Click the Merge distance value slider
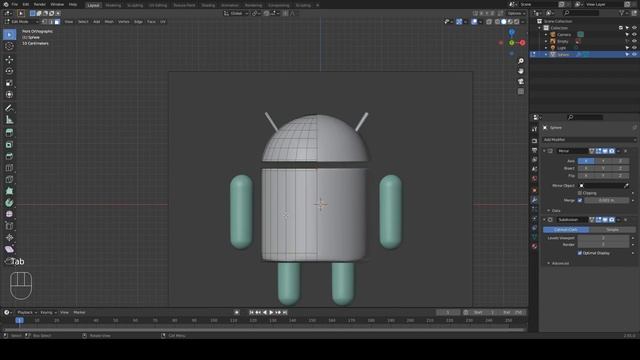This screenshot has height=360, width=640. point(607,200)
